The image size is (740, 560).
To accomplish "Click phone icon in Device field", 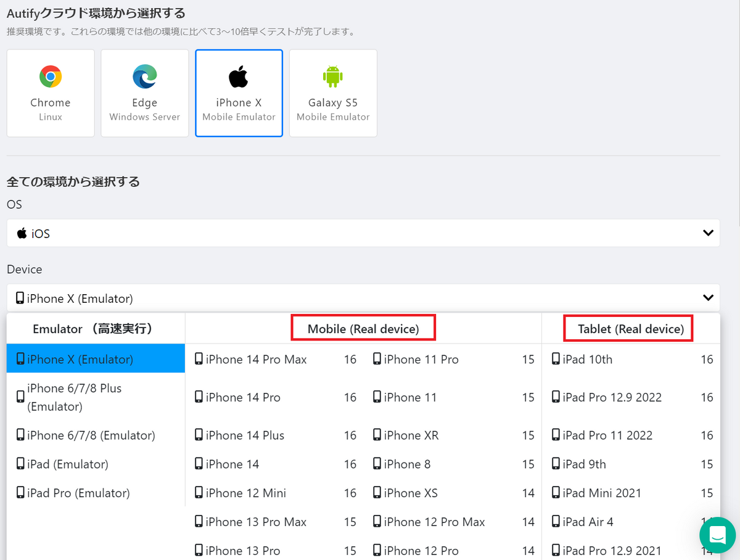I will pos(20,298).
